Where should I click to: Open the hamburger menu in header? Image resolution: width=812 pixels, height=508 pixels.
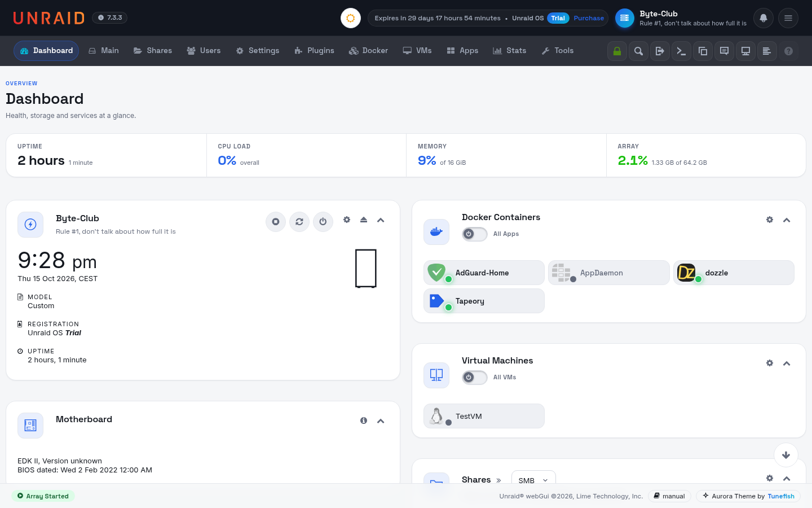pyautogui.click(x=788, y=18)
